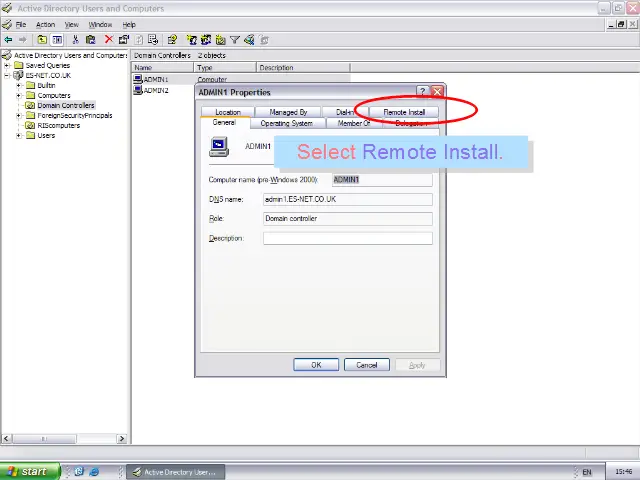This screenshot has width=640, height=480.
Task: Click the empty Description field
Action: pos(348,238)
